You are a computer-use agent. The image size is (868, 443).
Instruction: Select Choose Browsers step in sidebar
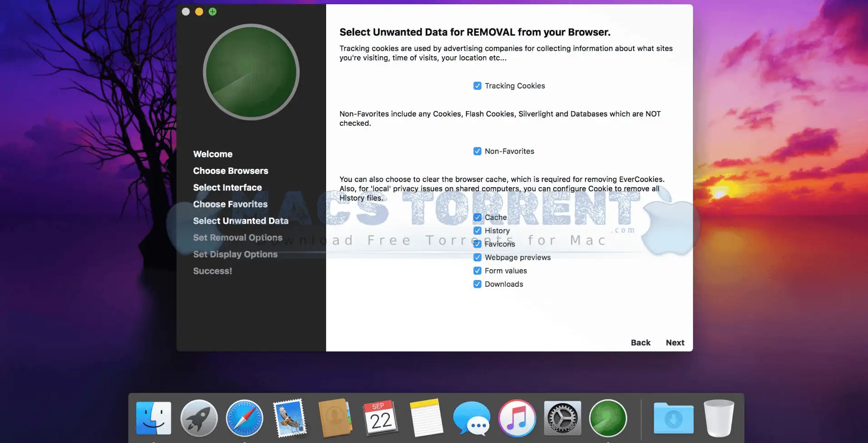230,171
